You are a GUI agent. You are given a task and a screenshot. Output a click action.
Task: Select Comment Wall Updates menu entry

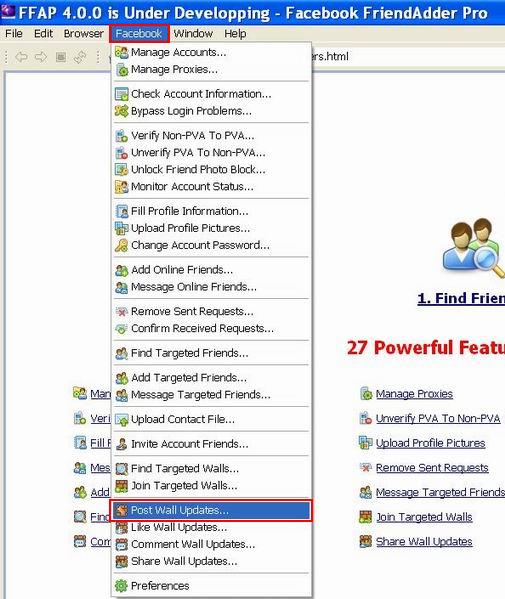pyautogui.click(x=212, y=544)
